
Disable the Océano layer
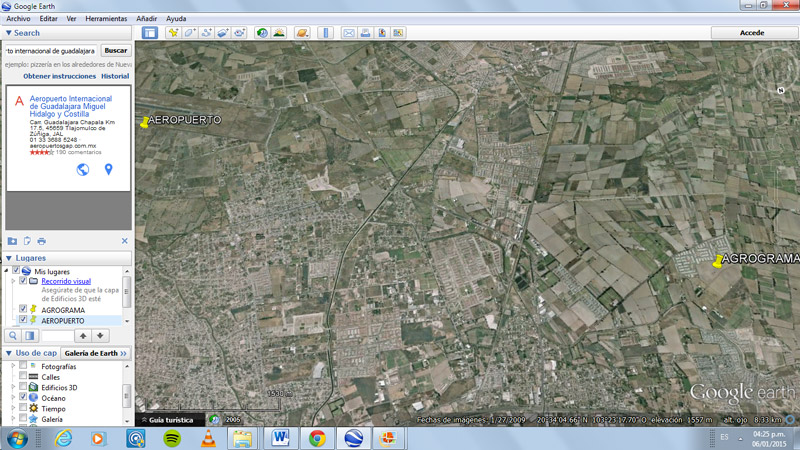pos(23,396)
